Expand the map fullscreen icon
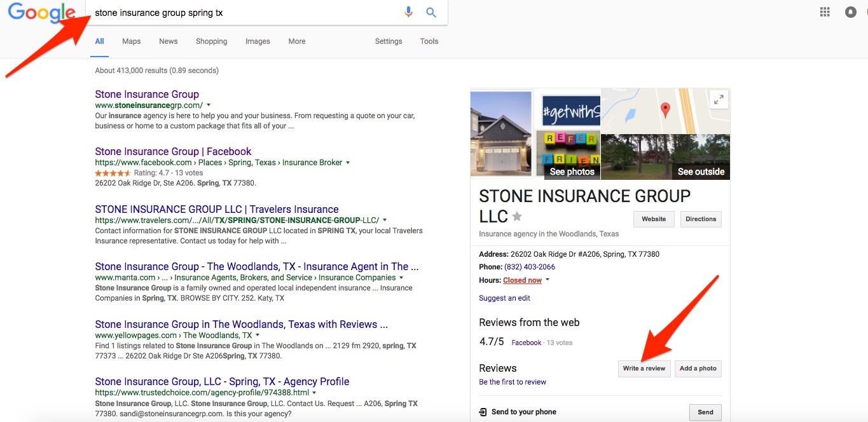868x422 pixels. [719, 100]
